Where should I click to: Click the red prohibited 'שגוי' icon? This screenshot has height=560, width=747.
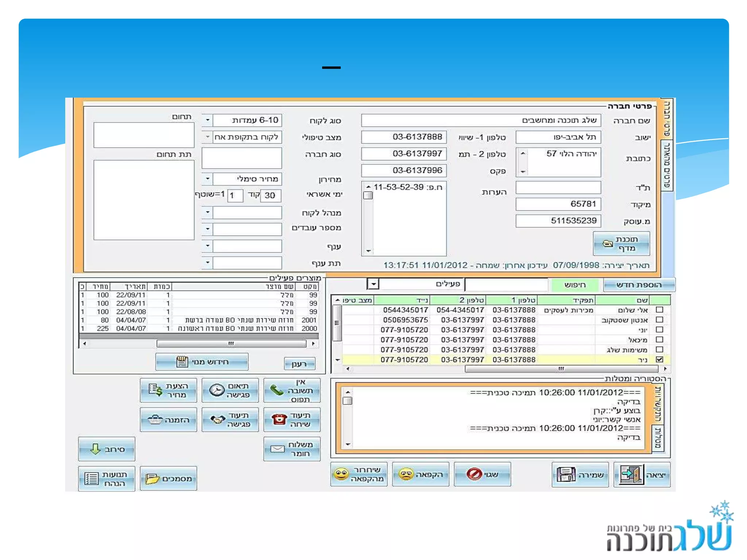click(474, 474)
